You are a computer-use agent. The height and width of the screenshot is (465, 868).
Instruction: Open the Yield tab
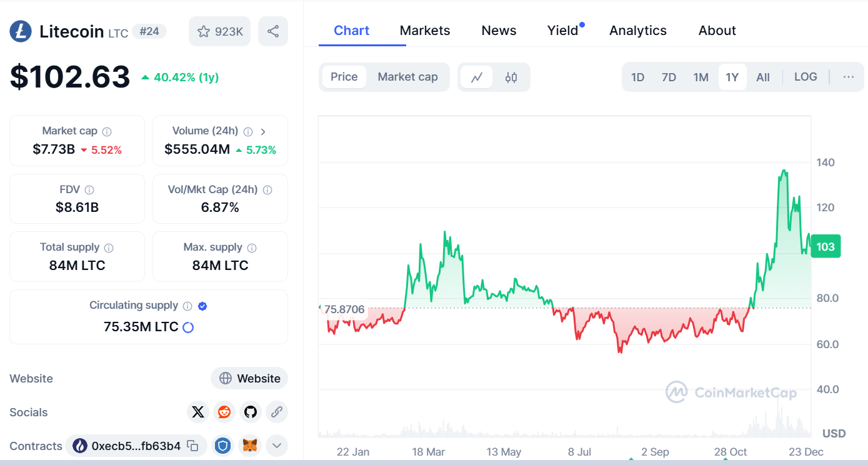point(563,31)
